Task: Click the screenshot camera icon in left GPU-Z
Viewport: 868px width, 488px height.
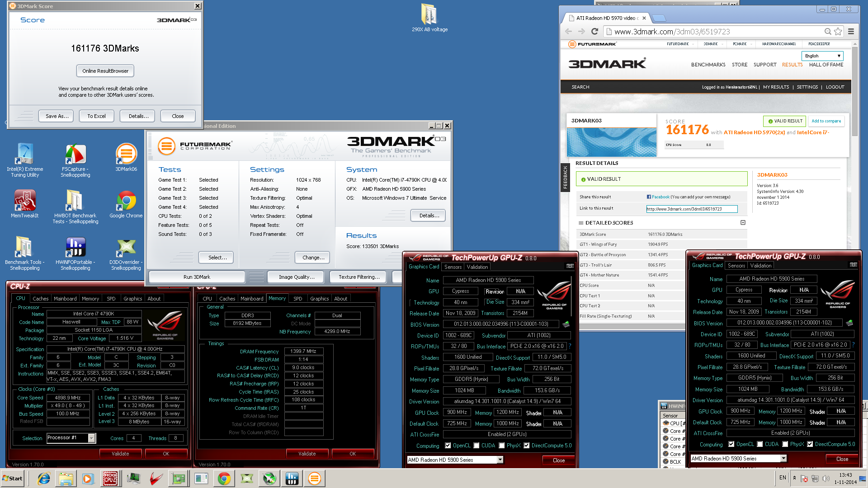Action: [570, 266]
